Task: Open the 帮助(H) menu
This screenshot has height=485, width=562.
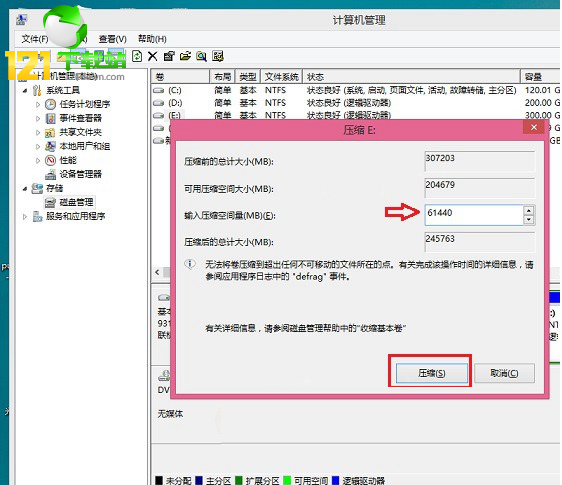Action: click(x=152, y=39)
